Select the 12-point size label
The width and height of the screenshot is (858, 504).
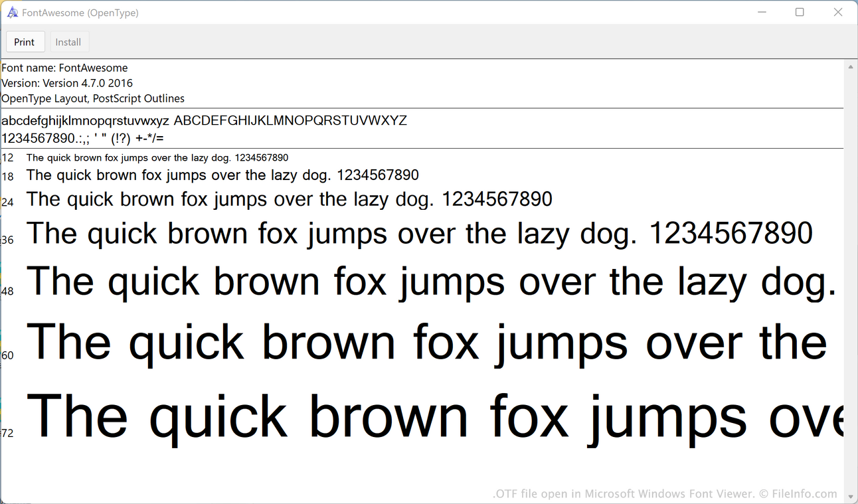(7, 157)
